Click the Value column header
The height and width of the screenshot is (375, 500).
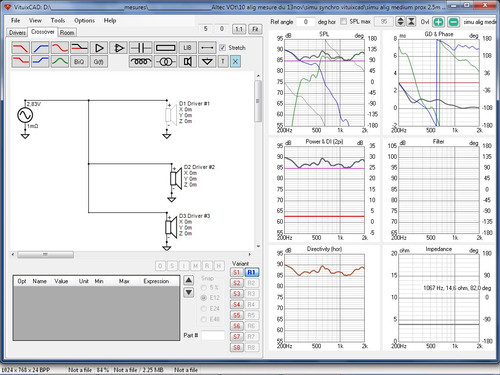(x=61, y=281)
